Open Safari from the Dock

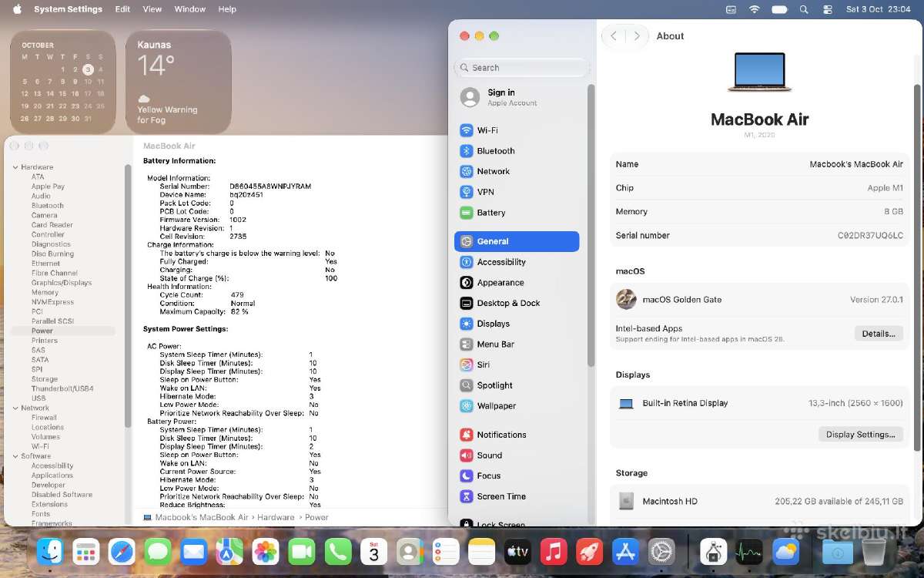pos(122,552)
